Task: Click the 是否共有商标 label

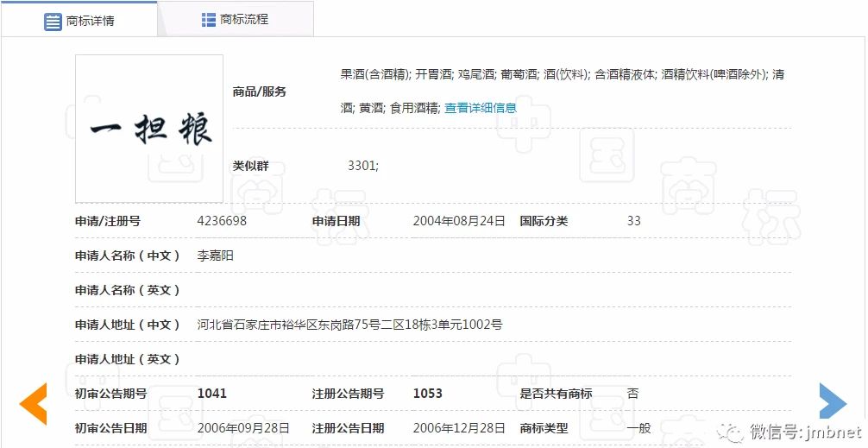Action: [x=556, y=394]
